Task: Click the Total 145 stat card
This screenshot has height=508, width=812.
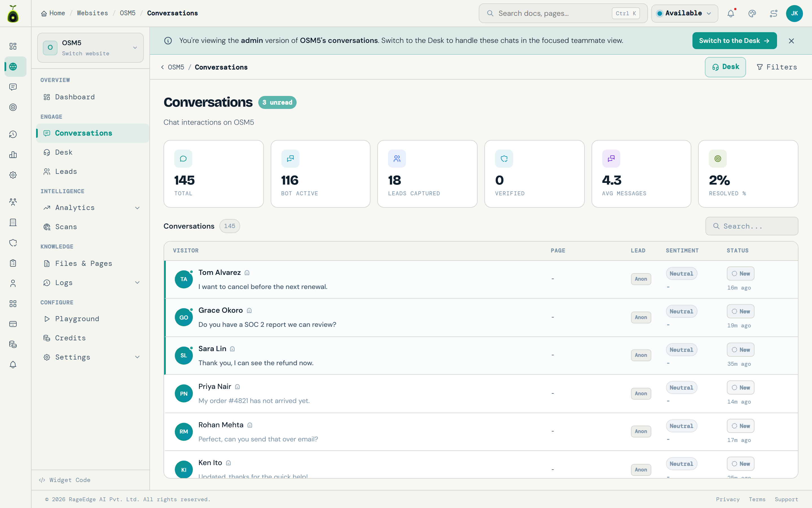Action: (213, 174)
